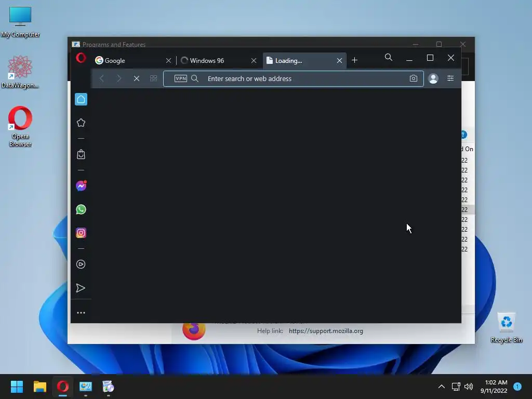The width and height of the screenshot is (532, 399).
Task: Open the notification badge in the tray
Action: coord(517,387)
